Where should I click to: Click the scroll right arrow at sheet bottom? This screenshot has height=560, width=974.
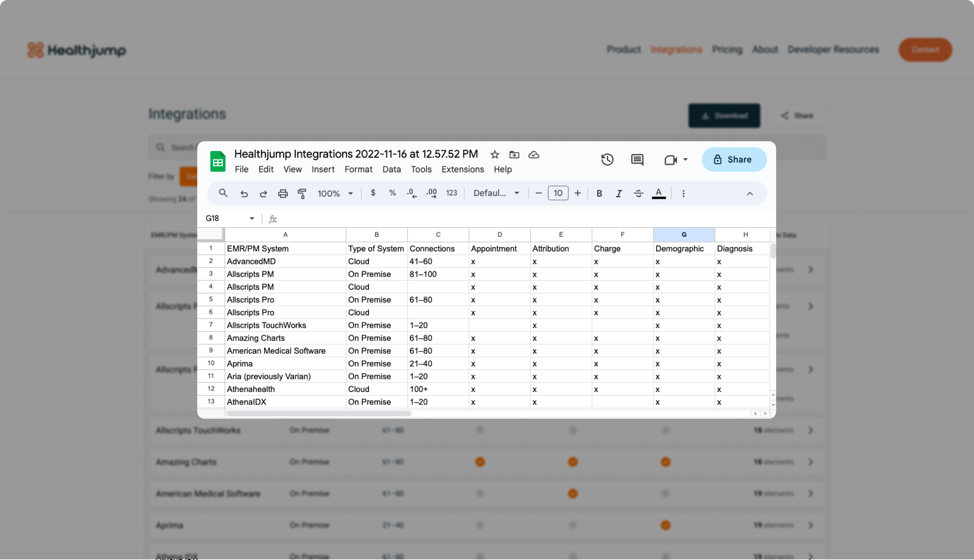[x=765, y=414]
